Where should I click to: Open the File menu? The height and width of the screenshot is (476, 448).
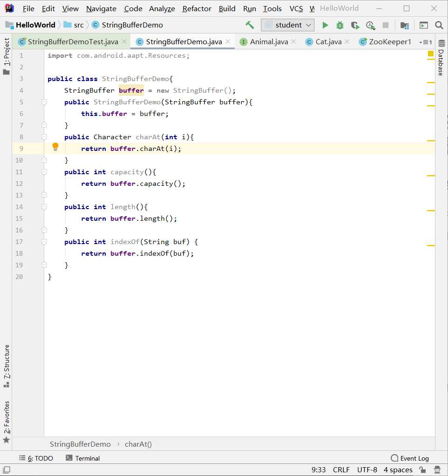(x=28, y=8)
